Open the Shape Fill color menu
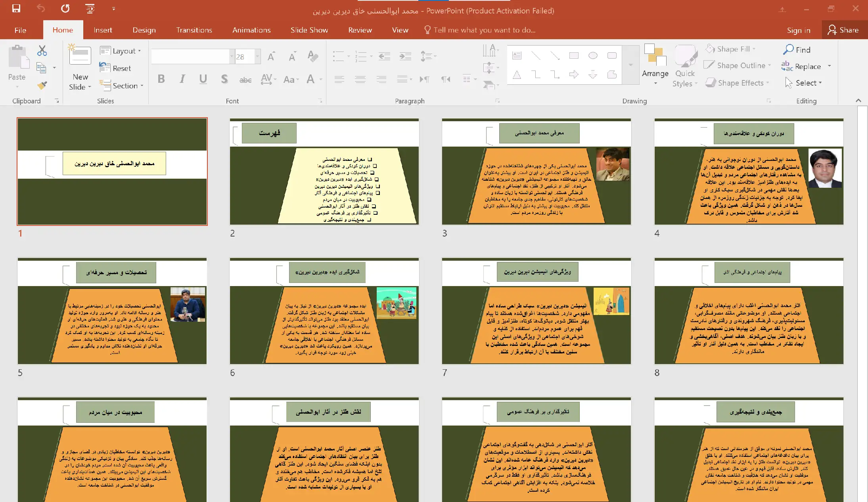Screen dimensions: 868x502 click(733, 49)
